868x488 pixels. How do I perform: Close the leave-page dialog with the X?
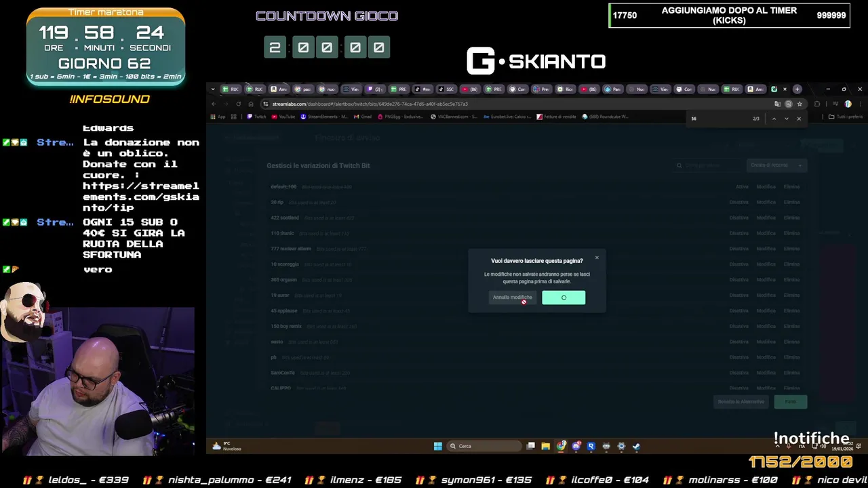pos(597,258)
